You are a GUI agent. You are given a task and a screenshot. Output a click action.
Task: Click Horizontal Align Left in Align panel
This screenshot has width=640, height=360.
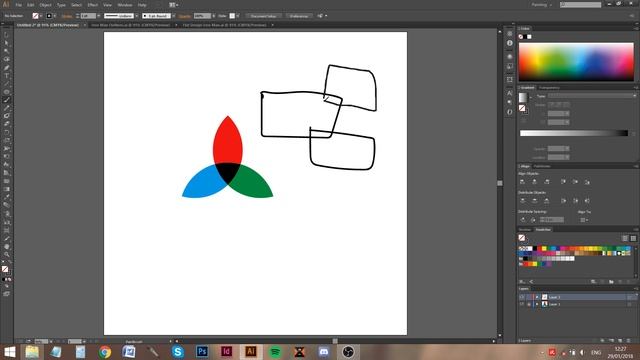coord(522,182)
